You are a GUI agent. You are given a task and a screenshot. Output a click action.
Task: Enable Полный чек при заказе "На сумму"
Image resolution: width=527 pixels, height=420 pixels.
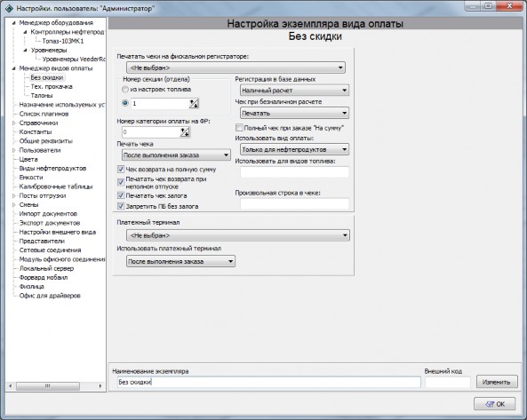point(239,128)
